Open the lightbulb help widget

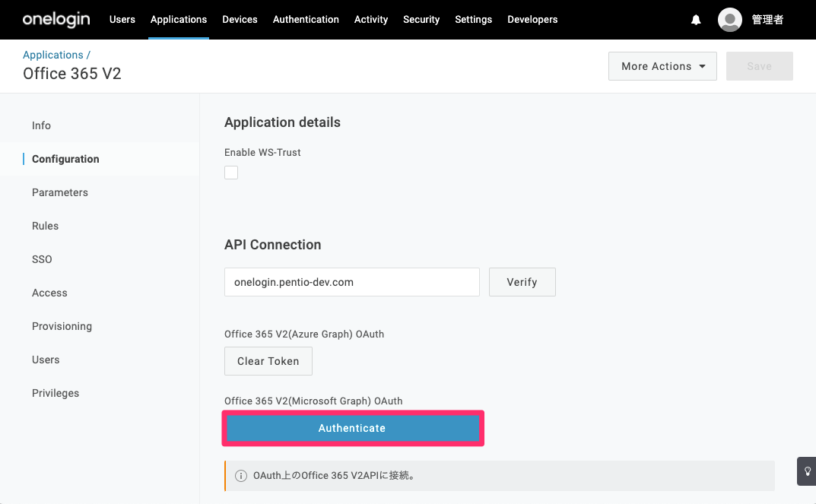click(x=807, y=471)
